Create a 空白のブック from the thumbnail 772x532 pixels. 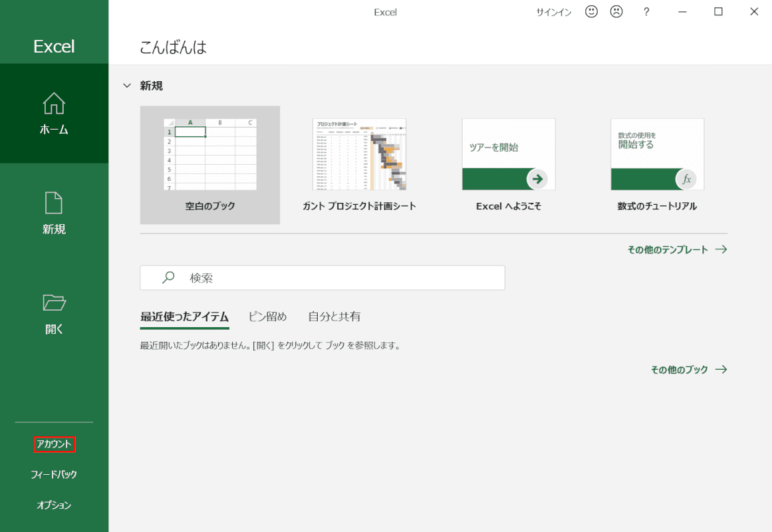click(x=210, y=165)
